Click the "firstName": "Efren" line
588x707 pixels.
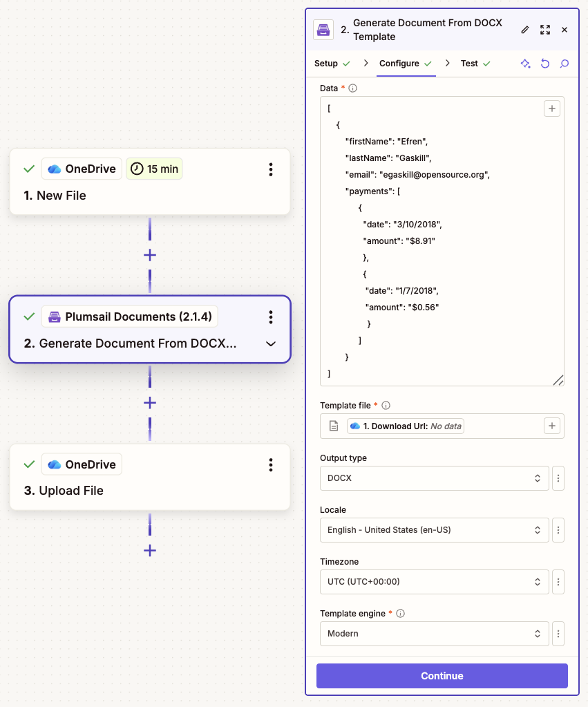tap(386, 142)
